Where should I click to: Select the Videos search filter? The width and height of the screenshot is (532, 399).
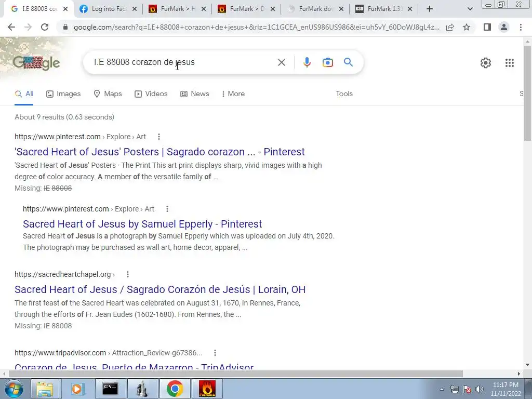click(x=151, y=94)
